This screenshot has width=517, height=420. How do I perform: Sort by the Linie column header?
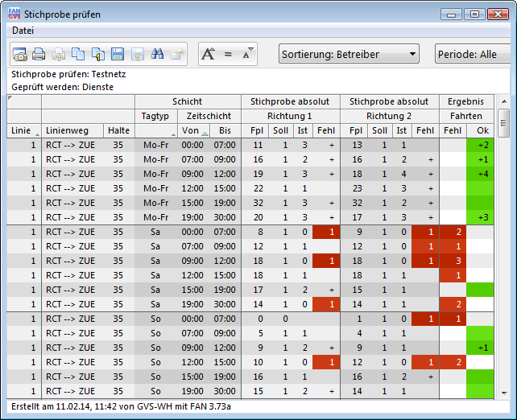coord(23,130)
